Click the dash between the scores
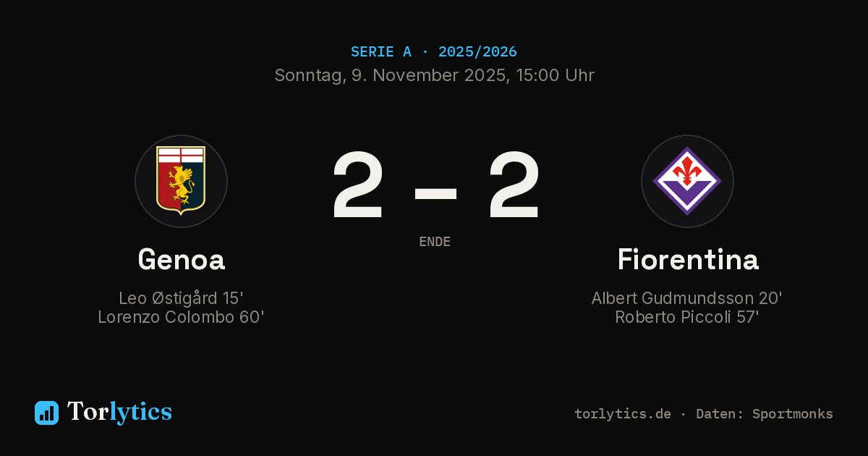Screen dimensions: 868x456 pyautogui.click(x=435, y=193)
